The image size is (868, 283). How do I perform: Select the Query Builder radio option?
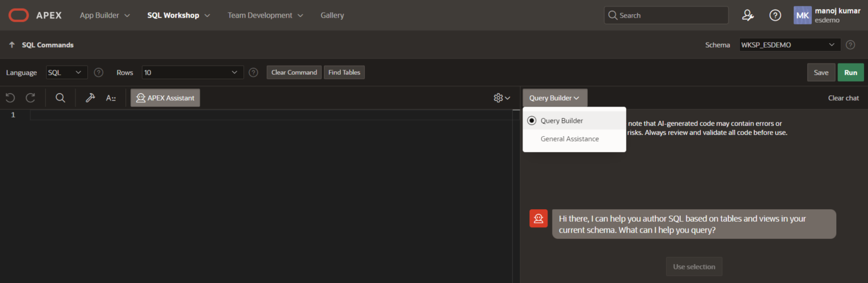point(532,120)
